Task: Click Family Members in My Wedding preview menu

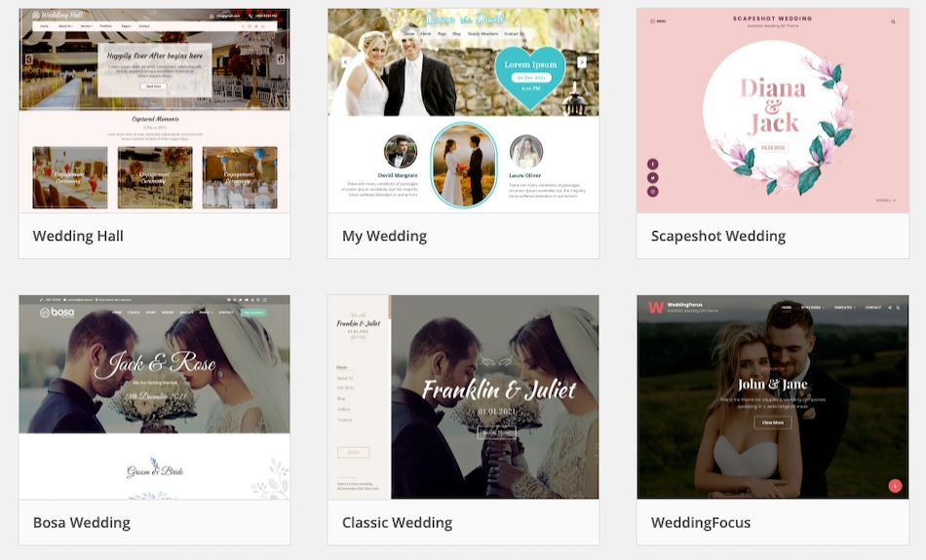Action: (482, 34)
